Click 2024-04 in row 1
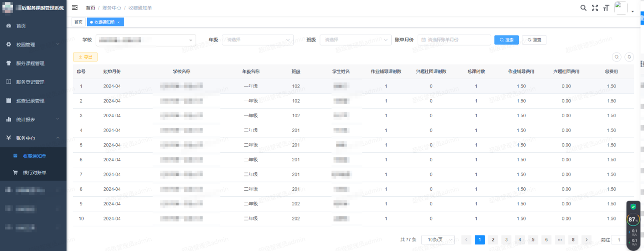Screen dimensions: 644x251 point(112,86)
